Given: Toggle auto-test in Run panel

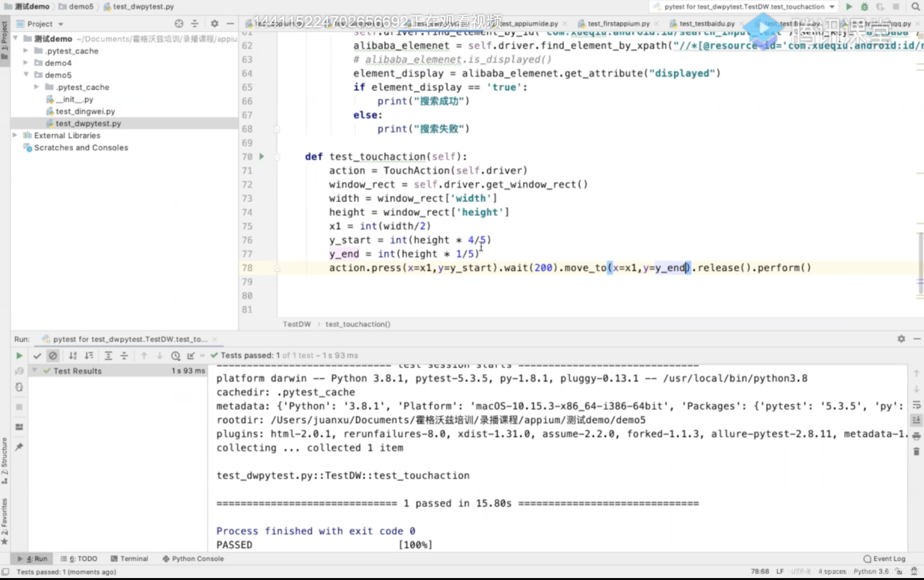Looking at the screenshot, I should [19, 387].
